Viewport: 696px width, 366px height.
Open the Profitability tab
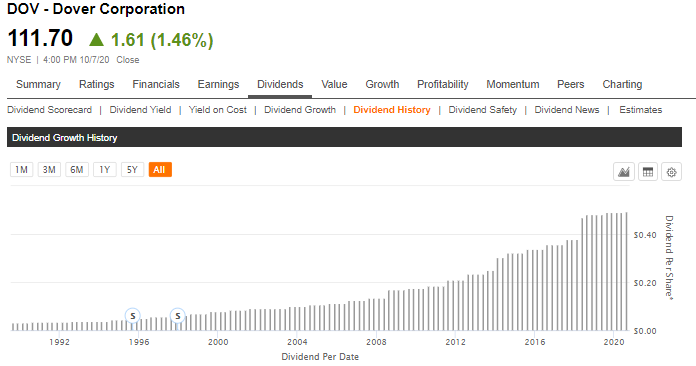(443, 84)
